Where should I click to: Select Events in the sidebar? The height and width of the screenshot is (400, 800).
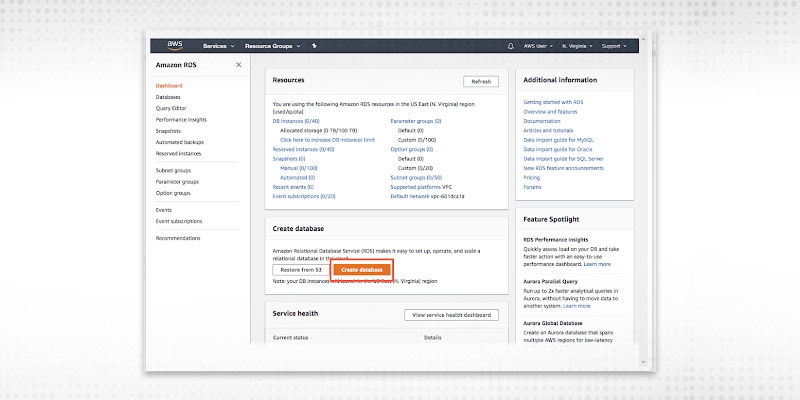click(x=163, y=210)
